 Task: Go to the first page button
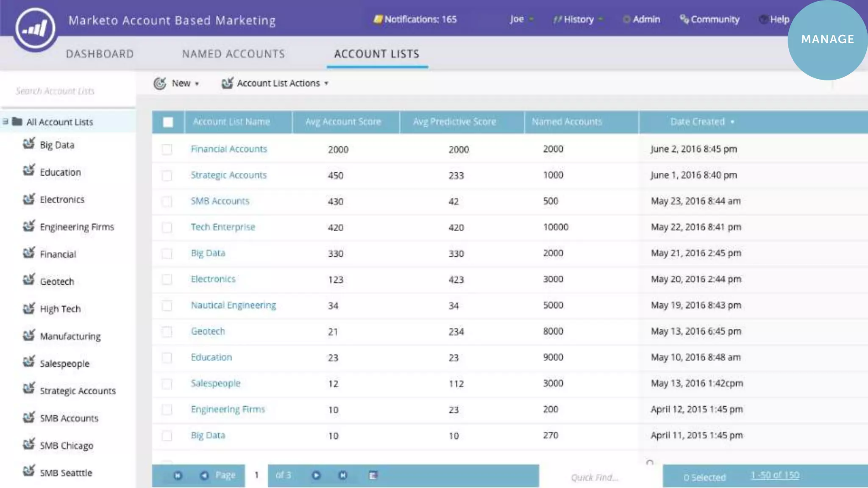178,476
